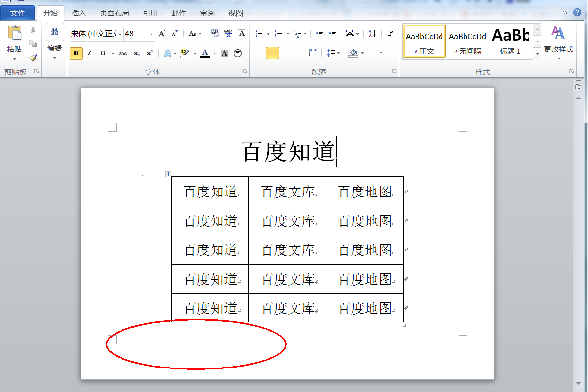
Task: Toggle Italic formatting
Action: 89,53
